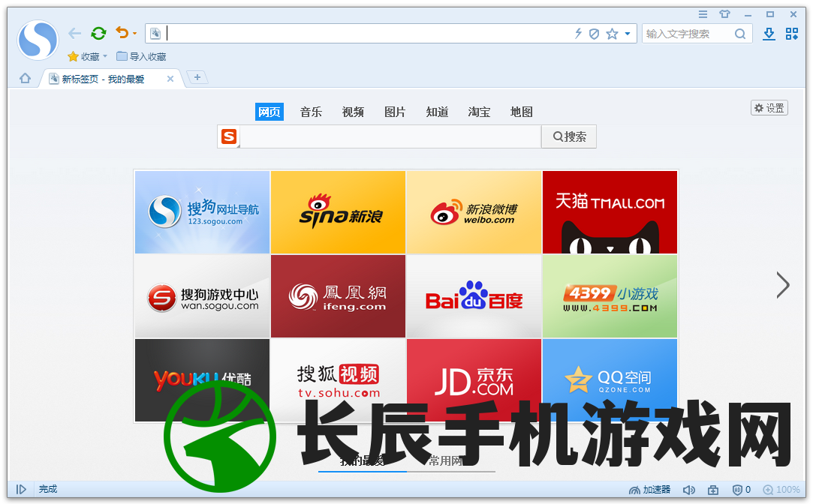The height and width of the screenshot is (504, 813).
Task: Open the 搜狐视频 tv.sohu.com tile
Action: [x=338, y=380]
